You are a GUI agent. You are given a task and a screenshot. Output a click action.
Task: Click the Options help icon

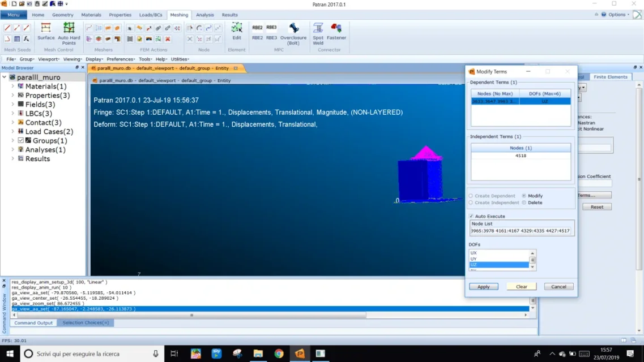(x=604, y=14)
